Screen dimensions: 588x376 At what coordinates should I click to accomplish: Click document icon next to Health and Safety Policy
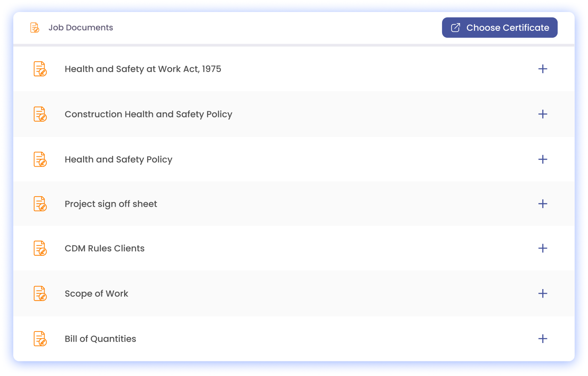click(x=40, y=159)
